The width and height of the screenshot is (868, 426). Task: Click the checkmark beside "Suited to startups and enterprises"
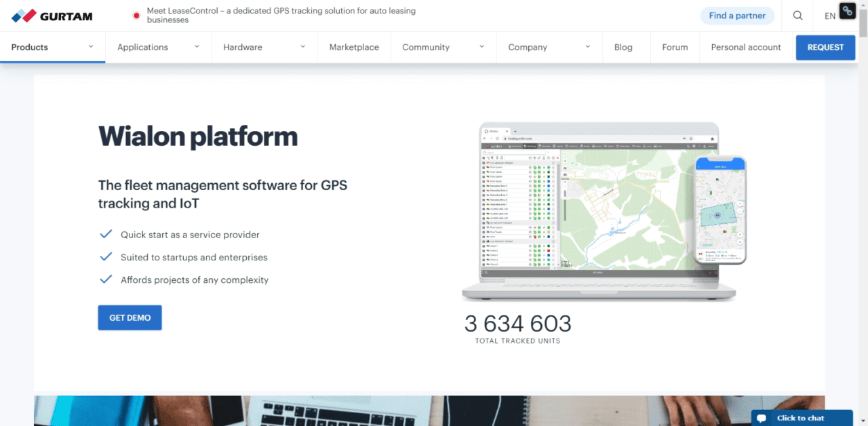106,256
